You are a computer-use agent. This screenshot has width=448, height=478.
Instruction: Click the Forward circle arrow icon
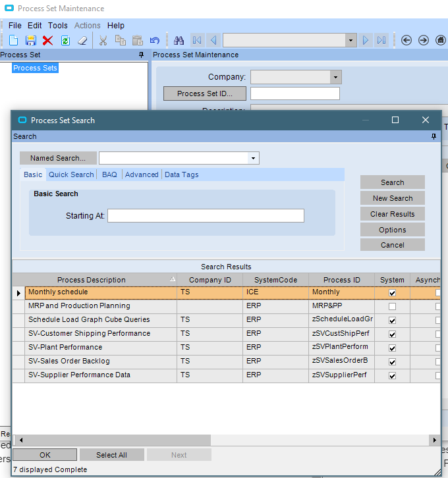[424, 40]
